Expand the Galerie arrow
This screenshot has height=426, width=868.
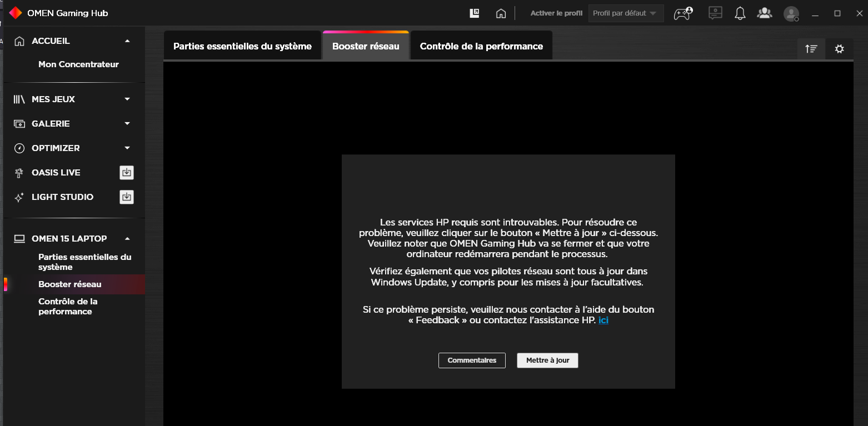(127, 123)
